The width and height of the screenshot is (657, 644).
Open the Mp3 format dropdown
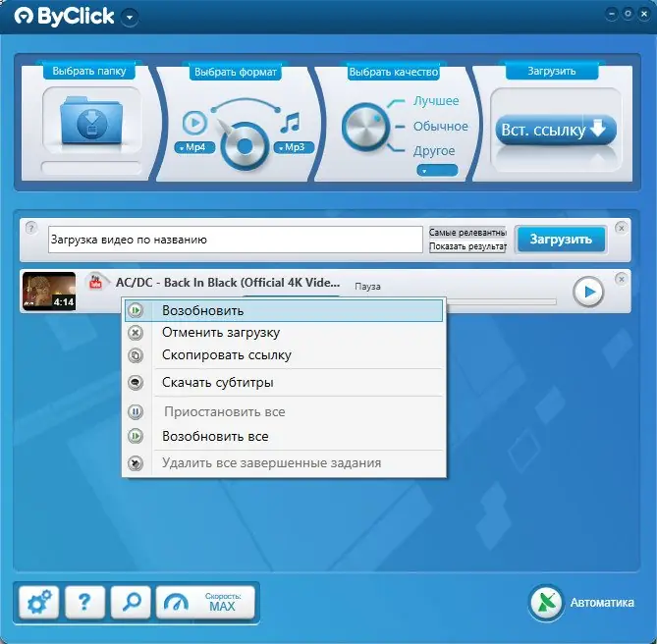pos(294,147)
